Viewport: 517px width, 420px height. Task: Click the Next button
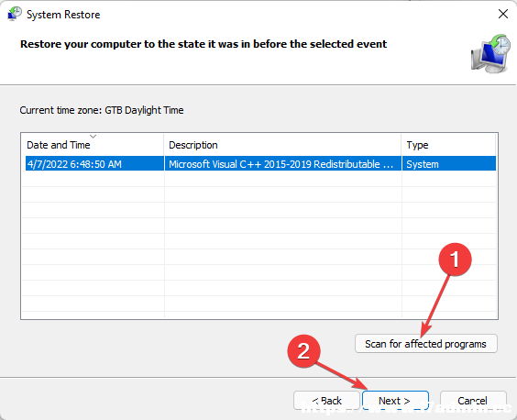[x=395, y=401]
